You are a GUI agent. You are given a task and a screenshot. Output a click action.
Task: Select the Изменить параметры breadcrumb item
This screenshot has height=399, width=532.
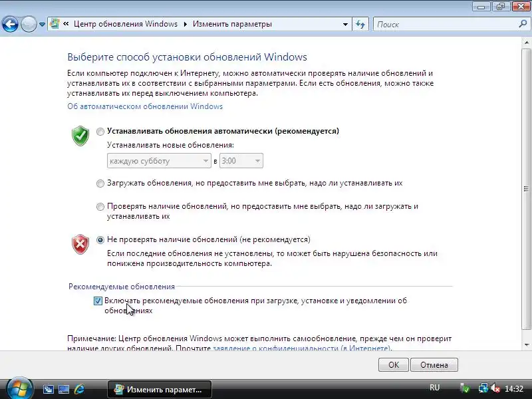232,24
